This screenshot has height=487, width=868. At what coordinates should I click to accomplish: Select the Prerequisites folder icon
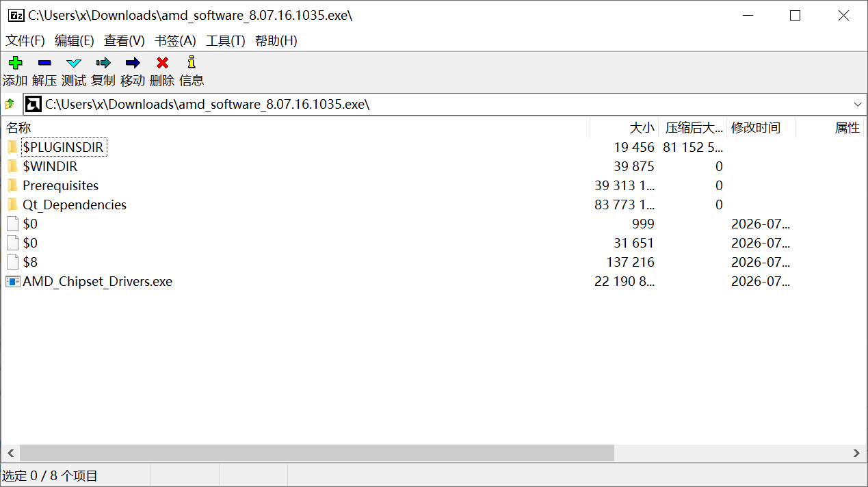point(12,185)
